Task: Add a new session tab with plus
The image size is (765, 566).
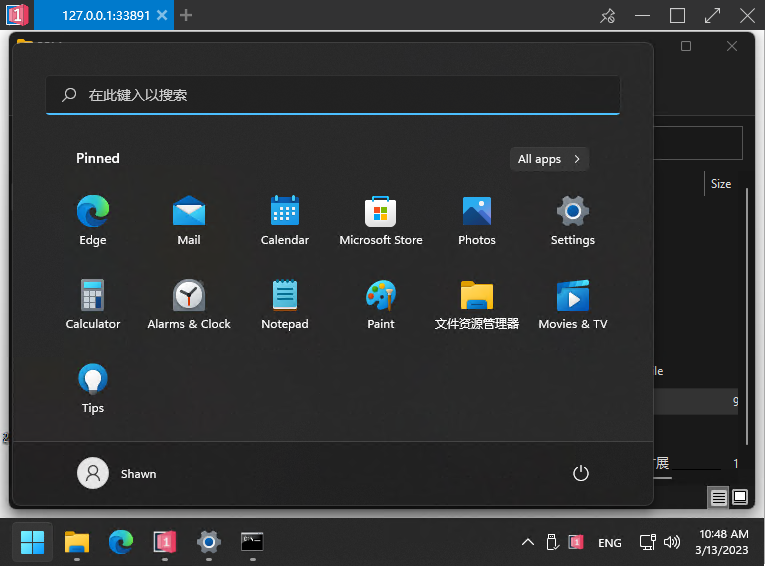Action: [186, 15]
